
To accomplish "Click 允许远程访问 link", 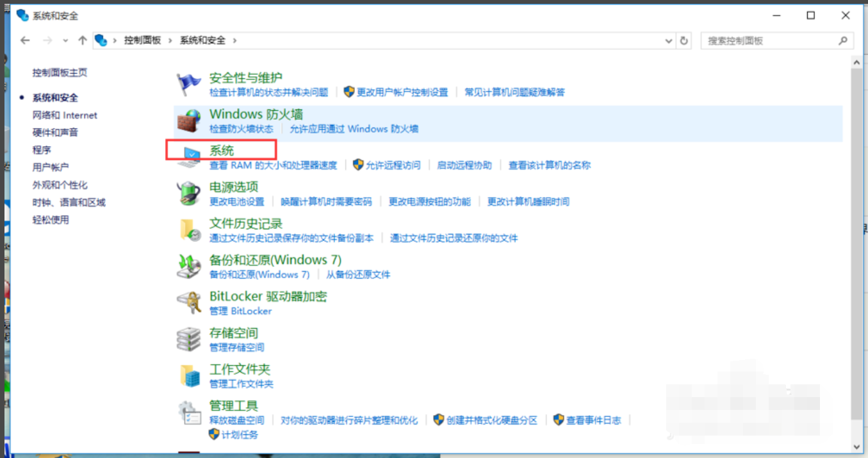I will coord(393,165).
